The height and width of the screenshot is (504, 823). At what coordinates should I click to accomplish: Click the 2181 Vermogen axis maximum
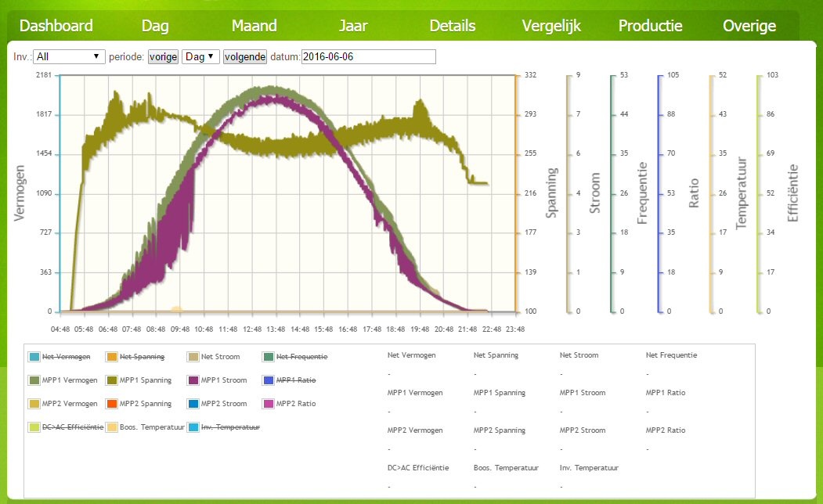tap(44, 75)
